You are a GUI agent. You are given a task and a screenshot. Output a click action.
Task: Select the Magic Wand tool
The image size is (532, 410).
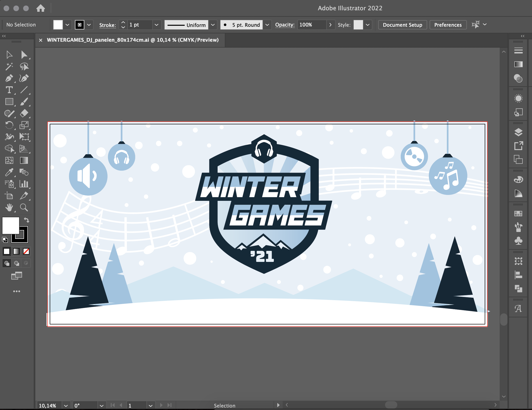pyautogui.click(x=9, y=66)
